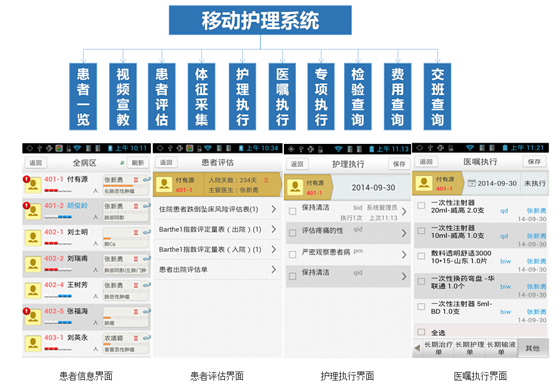Click the red marker icon on 401-2 card

[136, 206]
